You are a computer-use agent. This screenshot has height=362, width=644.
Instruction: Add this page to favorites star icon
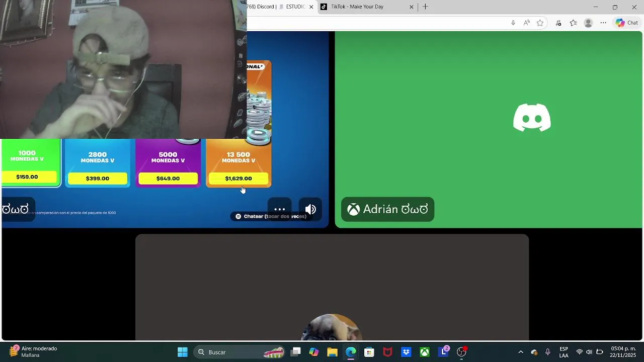click(540, 23)
